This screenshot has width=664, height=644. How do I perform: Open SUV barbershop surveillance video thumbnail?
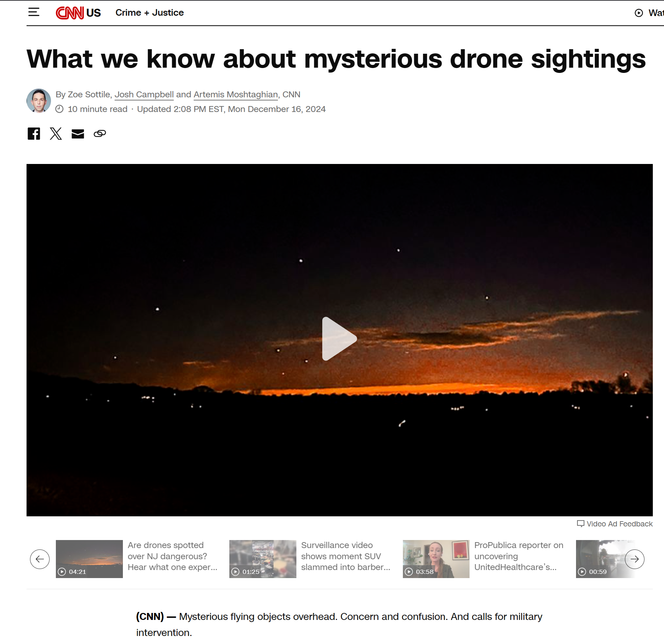pyautogui.click(x=263, y=559)
